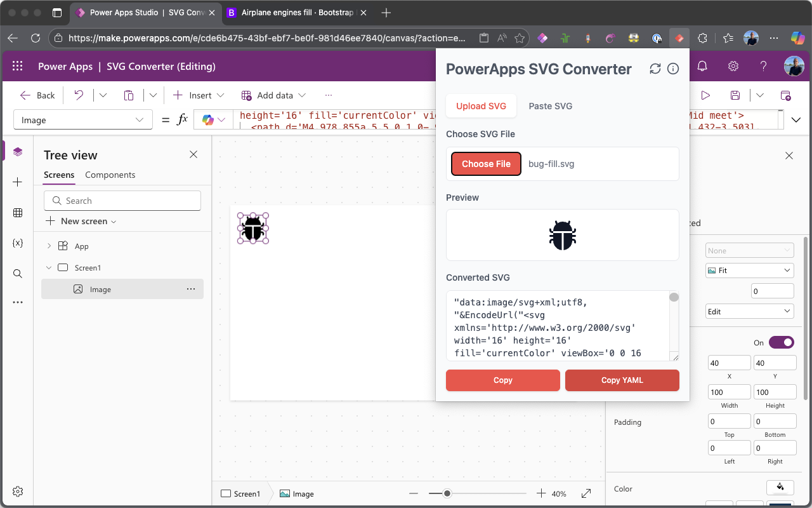This screenshot has height=508, width=812.
Task: Expand the App node in tree
Action: pyautogui.click(x=49, y=246)
